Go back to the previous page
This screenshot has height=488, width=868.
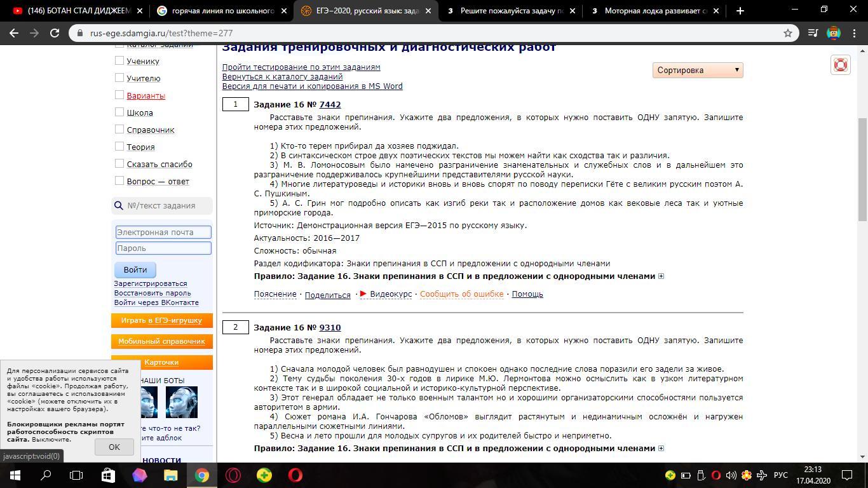coord(14,33)
